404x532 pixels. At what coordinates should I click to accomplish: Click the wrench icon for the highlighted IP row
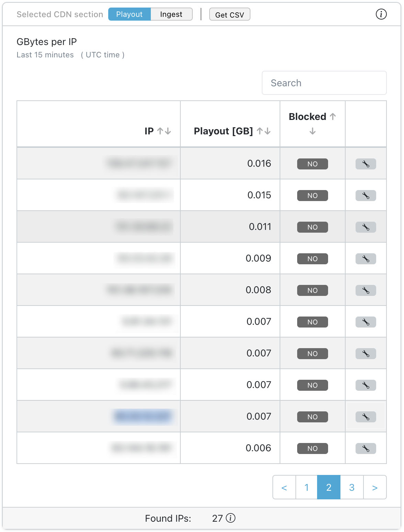[366, 417]
